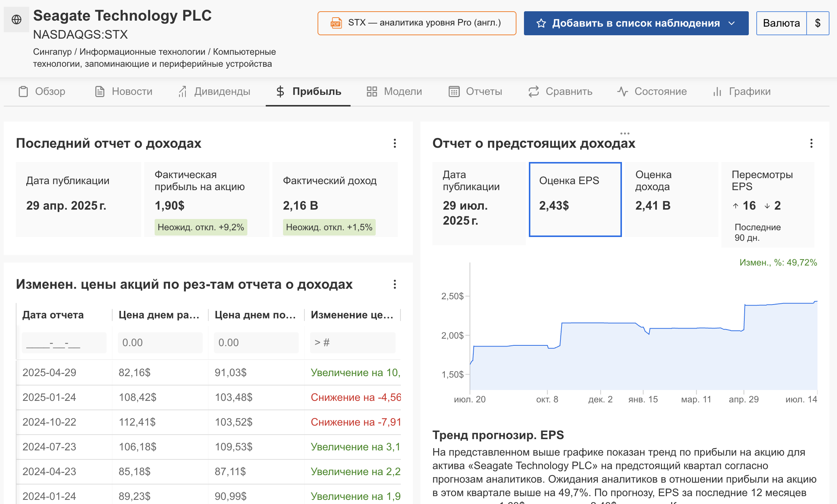
Task: Select the Оценка EPS card
Action: click(x=575, y=199)
